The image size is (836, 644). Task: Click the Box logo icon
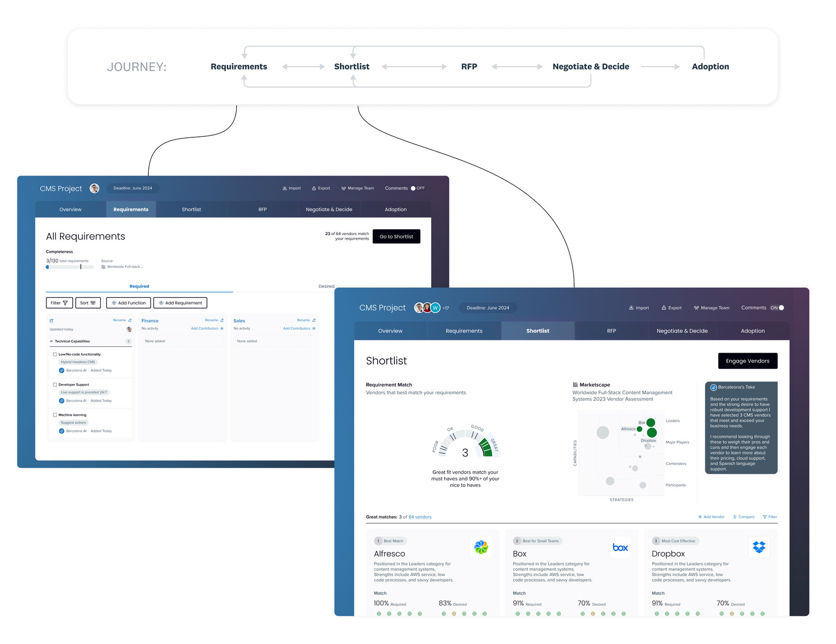pos(620,547)
